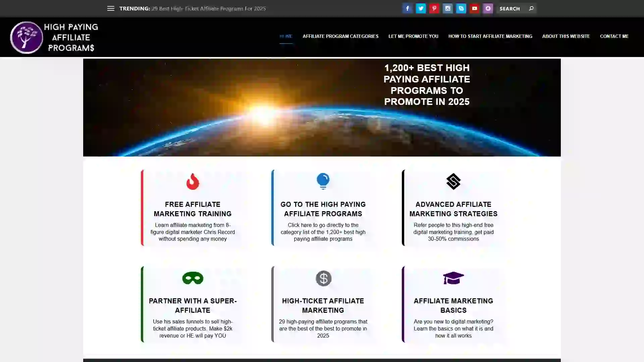Viewport: 644px width, 362px height.
Task: Open the Contact Me menu item
Action: [614, 36]
